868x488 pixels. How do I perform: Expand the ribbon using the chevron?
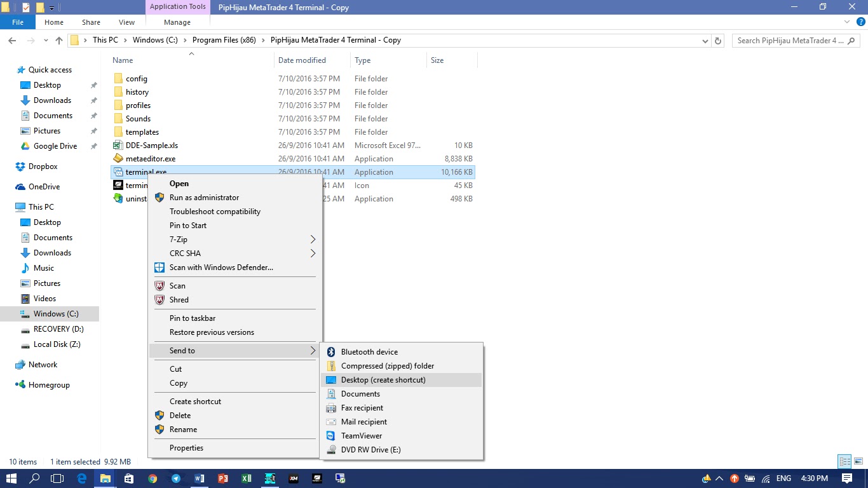point(846,22)
